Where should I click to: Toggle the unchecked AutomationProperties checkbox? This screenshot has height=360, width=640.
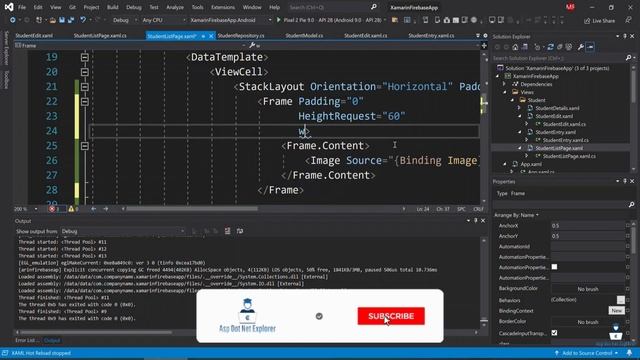(x=554, y=267)
